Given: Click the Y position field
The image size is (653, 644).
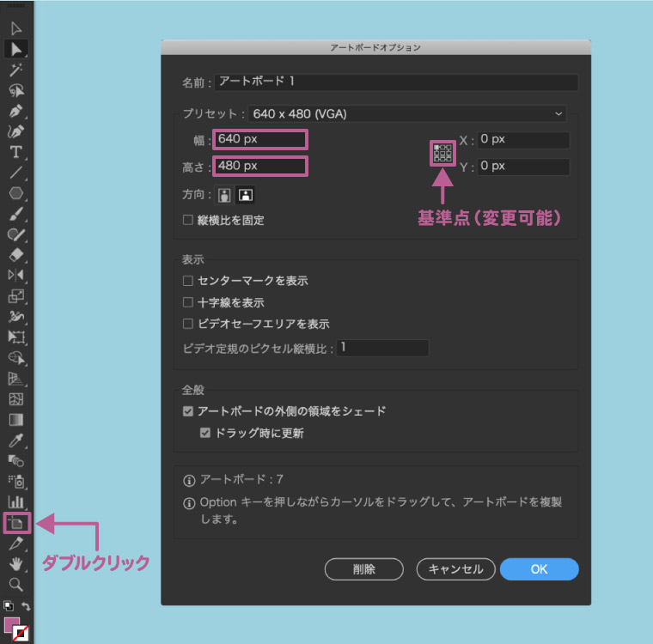Looking at the screenshot, I should click(x=523, y=167).
